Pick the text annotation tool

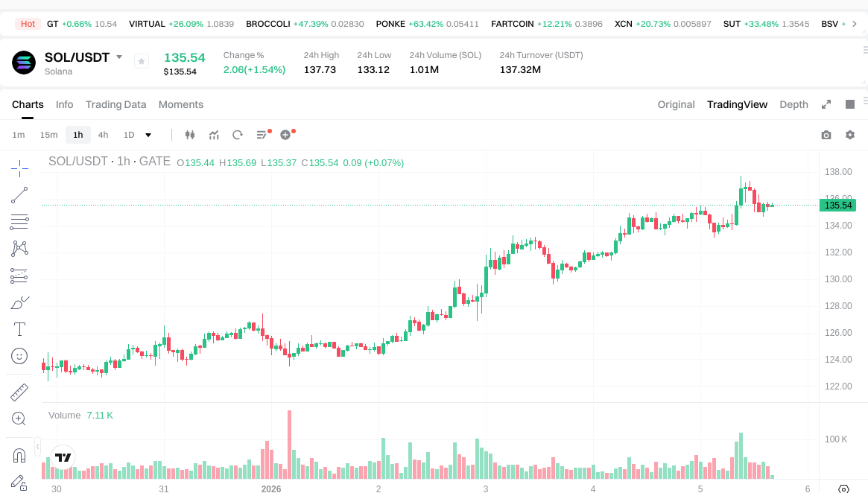click(19, 329)
